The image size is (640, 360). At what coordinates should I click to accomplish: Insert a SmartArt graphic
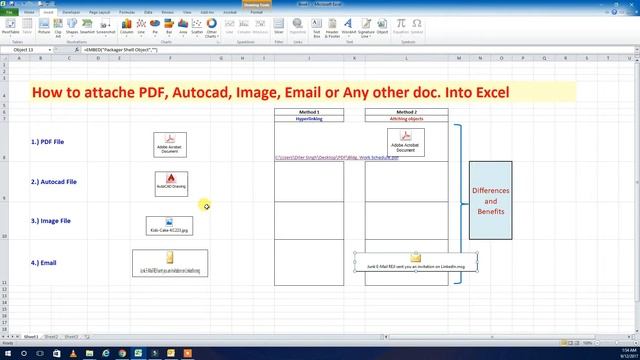coord(87,26)
